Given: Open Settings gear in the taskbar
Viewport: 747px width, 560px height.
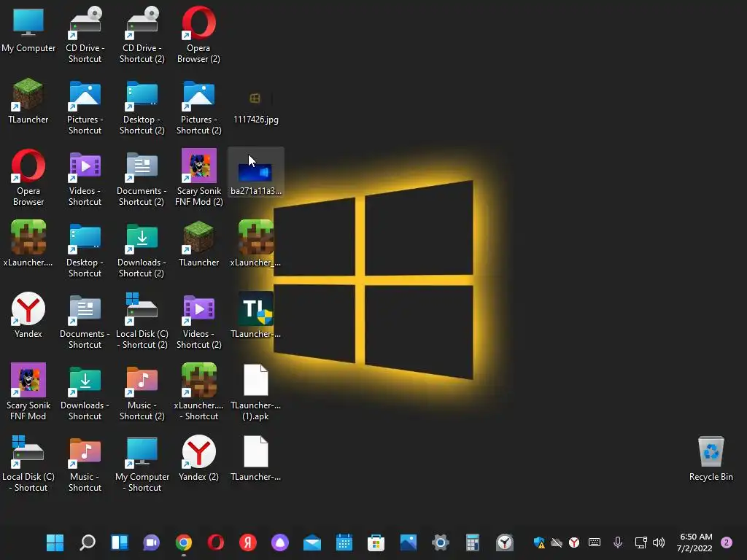Looking at the screenshot, I should 440,542.
